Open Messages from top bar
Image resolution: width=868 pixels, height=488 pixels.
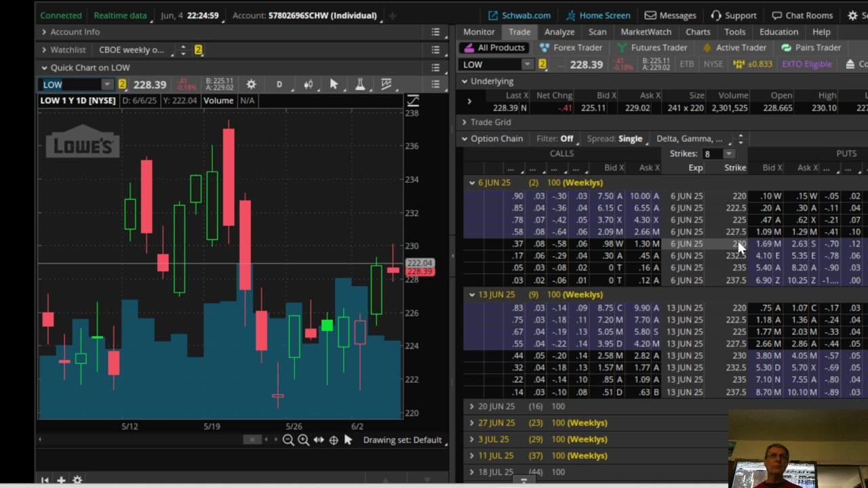(x=670, y=15)
